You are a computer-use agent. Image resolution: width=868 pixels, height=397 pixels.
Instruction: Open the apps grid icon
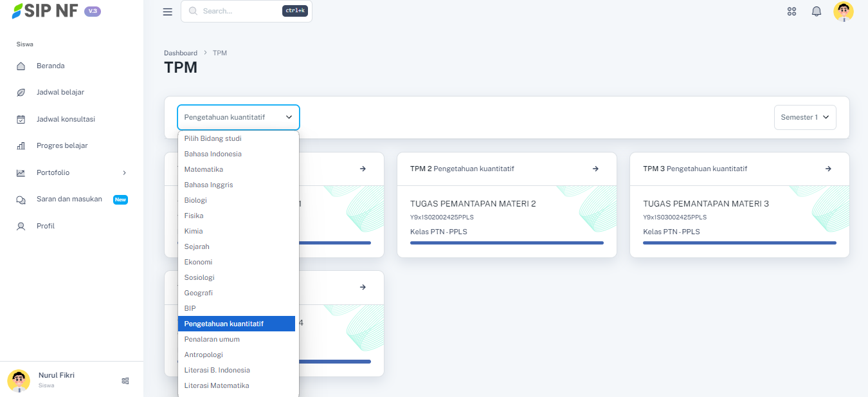[791, 12]
